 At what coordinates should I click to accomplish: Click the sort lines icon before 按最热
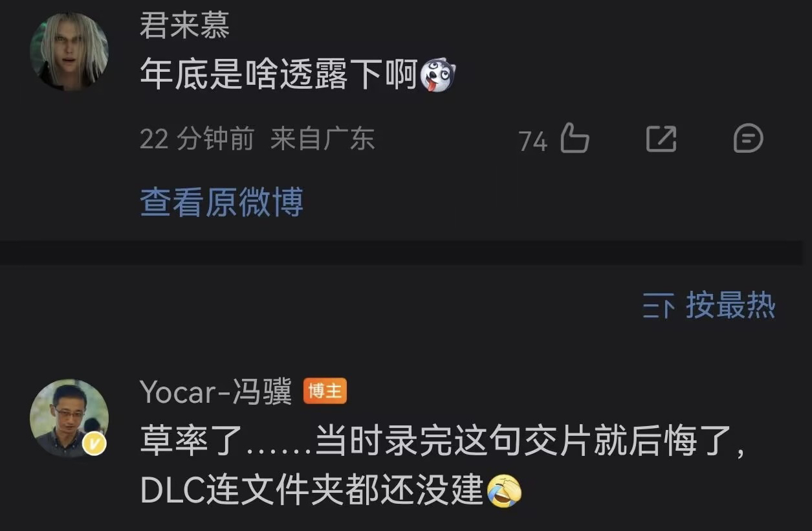point(659,306)
